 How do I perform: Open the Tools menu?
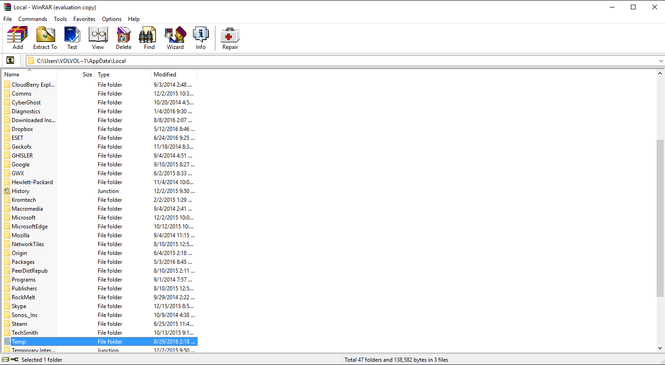(x=60, y=19)
